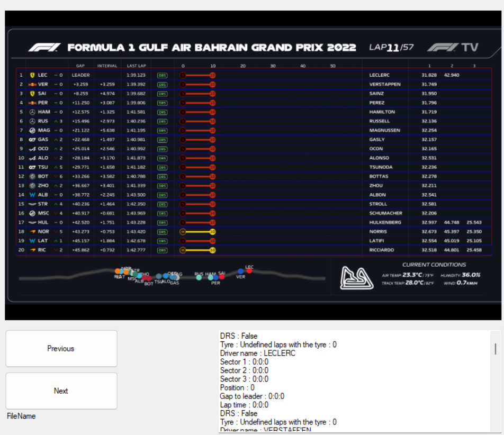Click the McLaren logo beside NOR
This screenshot has height=435, width=504.
pos(32,232)
